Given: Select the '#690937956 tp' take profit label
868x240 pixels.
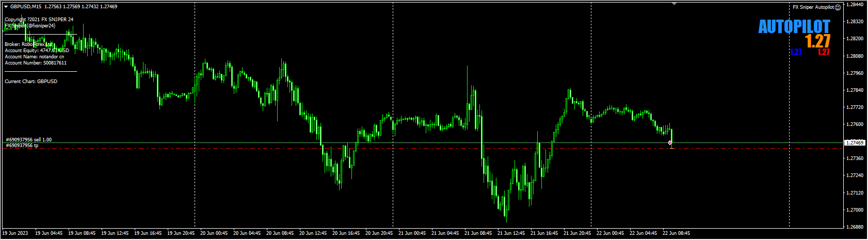Looking at the screenshot, I should 22,146.
